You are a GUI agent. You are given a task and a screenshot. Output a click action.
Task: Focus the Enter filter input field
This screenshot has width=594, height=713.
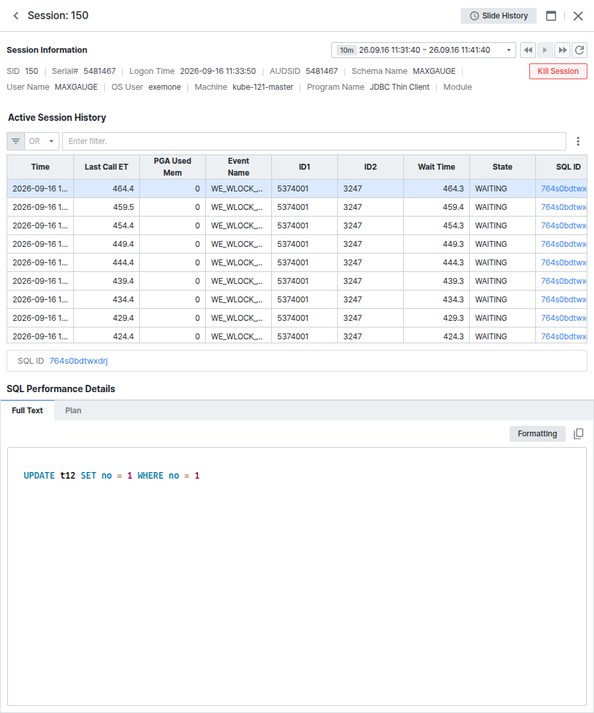(314, 141)
